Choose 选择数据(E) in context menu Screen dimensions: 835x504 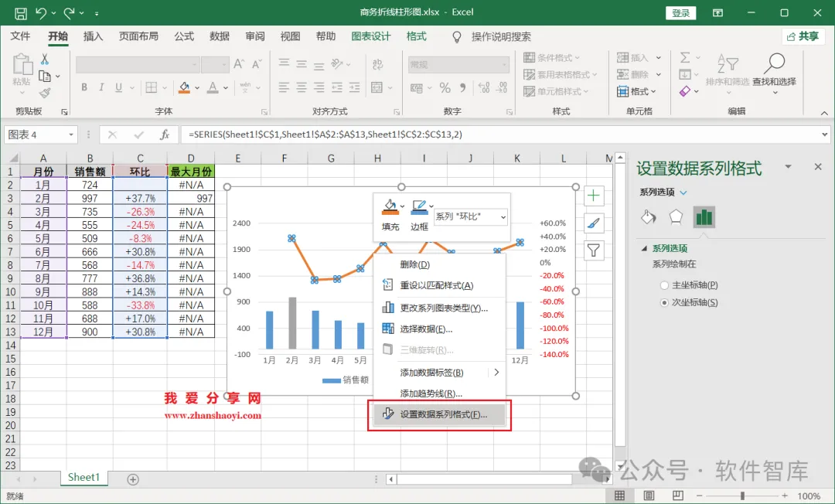(x=439, y=329)
